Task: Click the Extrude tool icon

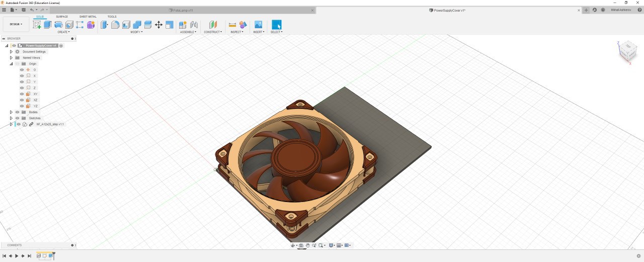Action: pos(47,25)
